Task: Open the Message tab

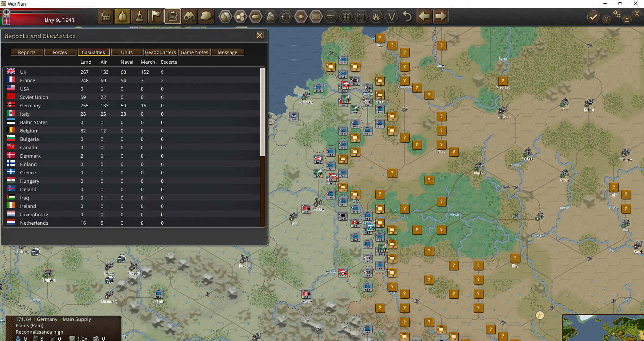Action: point(227,52)
